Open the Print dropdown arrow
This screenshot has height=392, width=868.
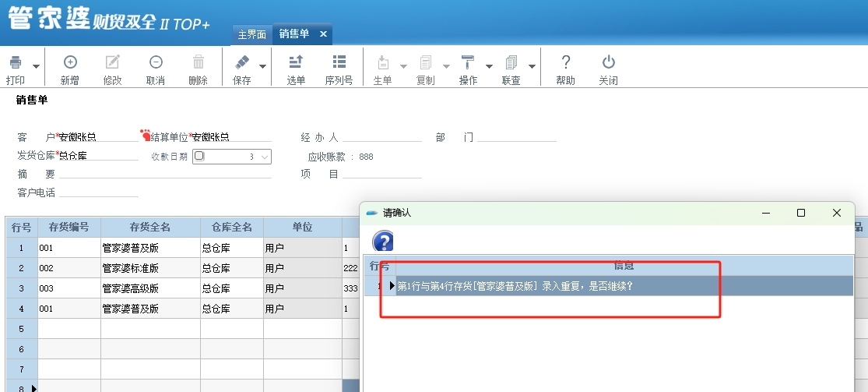tap(36, 66)
